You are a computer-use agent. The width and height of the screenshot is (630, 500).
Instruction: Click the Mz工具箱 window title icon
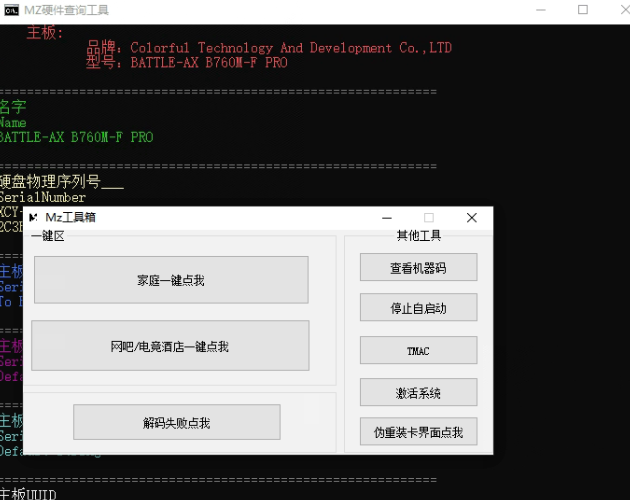click(33, 218)
